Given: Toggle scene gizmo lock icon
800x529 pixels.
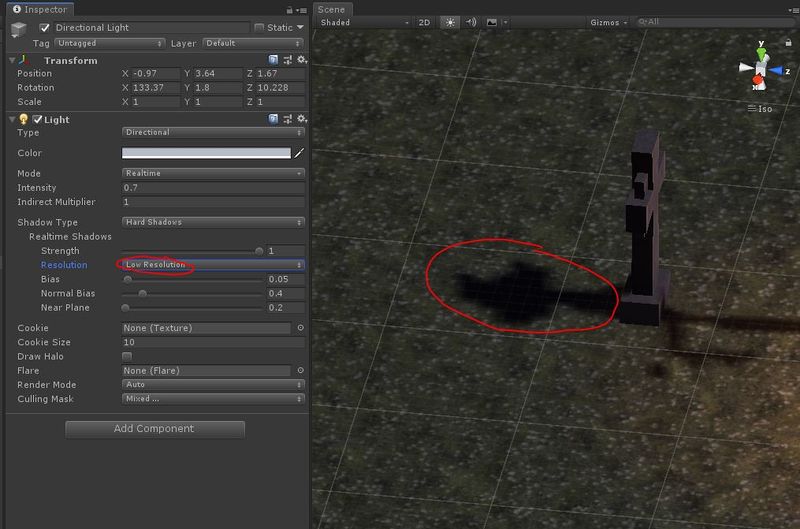Looking at the screenshot, I should pyautogui.click(x=788, y=42).
